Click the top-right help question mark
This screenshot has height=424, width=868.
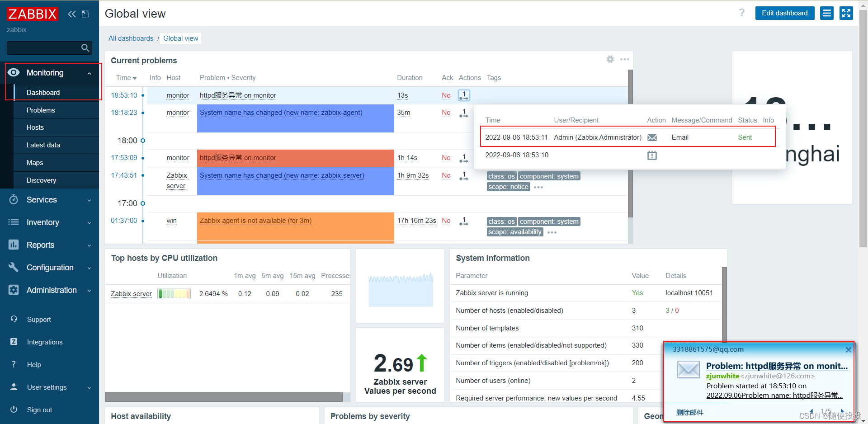742,13
